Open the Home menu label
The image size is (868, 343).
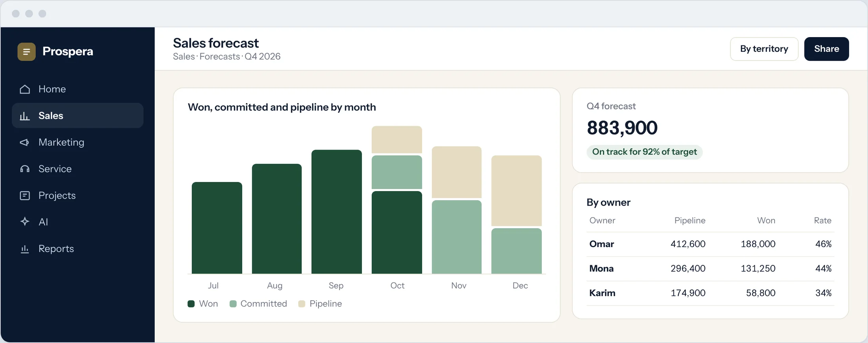52,89
